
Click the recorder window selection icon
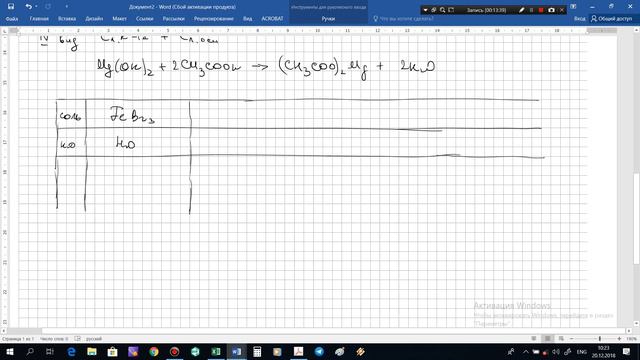(x=433, y=10)
